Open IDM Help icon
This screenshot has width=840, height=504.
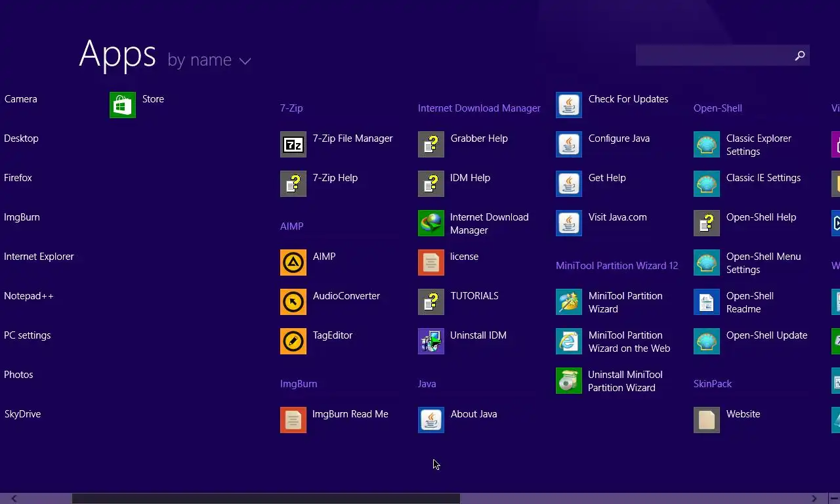(x=431, y=184)
